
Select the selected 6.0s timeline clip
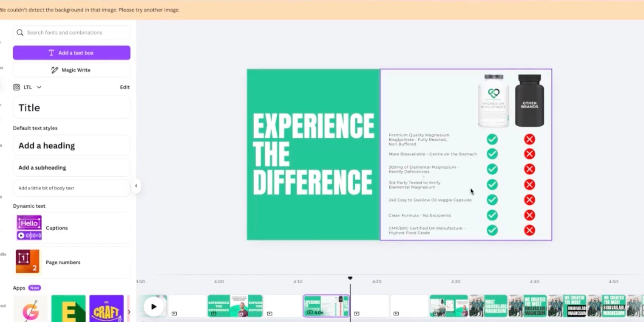[x=326, y=306]
